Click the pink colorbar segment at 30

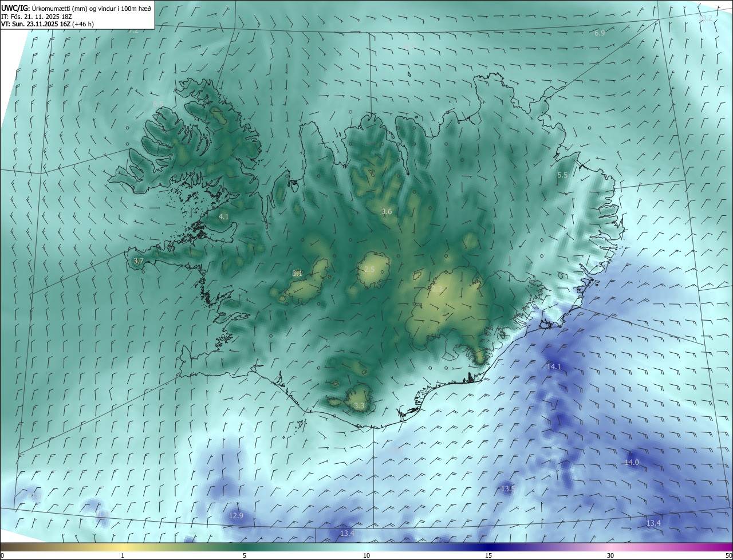click(610, 547)
